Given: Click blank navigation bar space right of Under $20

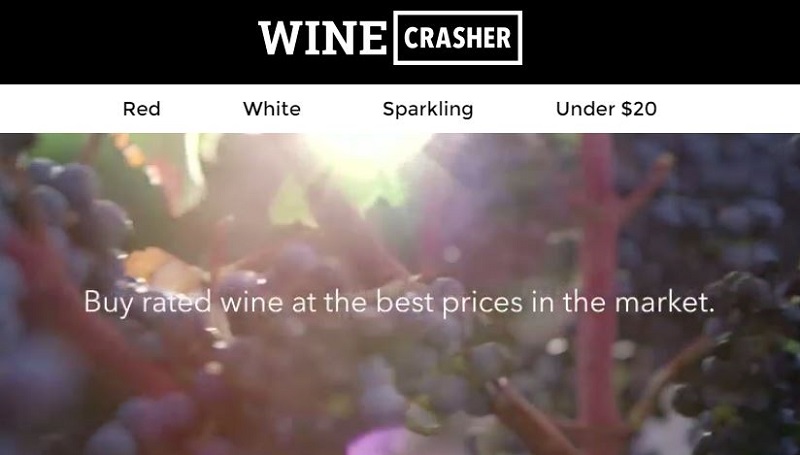Looking at the screenshot, I should (x=729, y=109).
